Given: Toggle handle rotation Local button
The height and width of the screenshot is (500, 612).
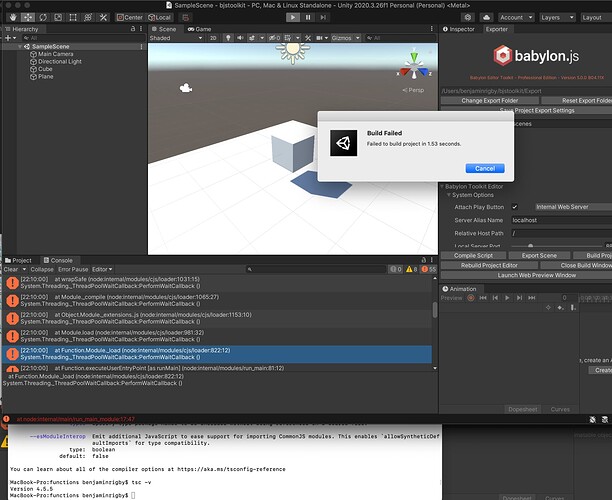Looking at the screenshot, I should click(159, 17).
